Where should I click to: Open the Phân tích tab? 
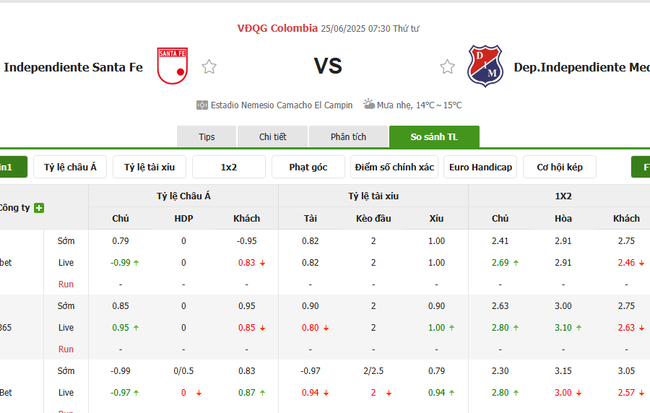(x=346, y=136)
